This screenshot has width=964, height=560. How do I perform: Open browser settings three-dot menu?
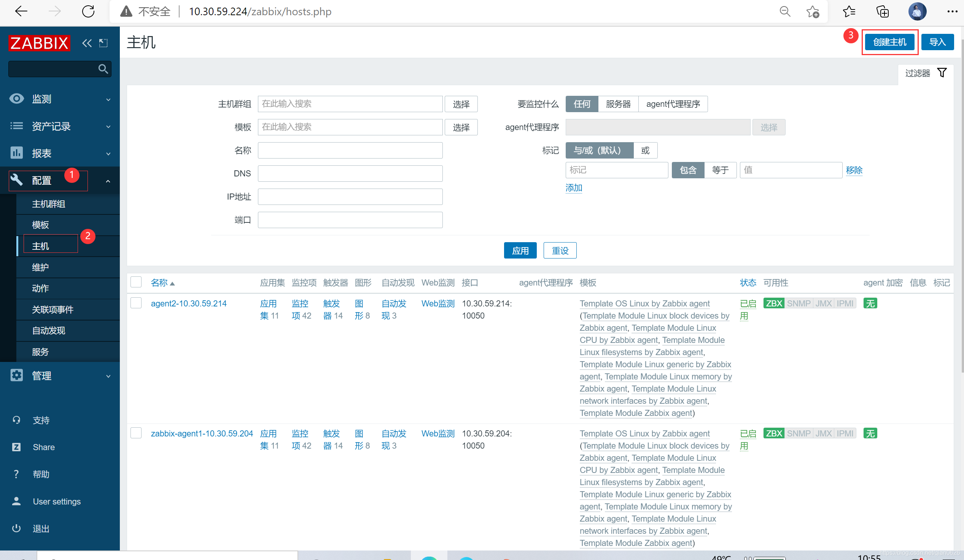[952, 11]
